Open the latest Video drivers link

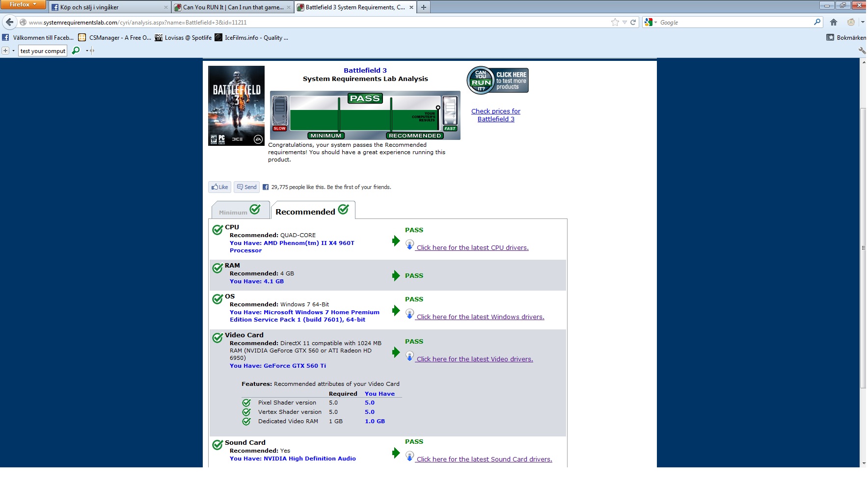(x=475, y=359)
